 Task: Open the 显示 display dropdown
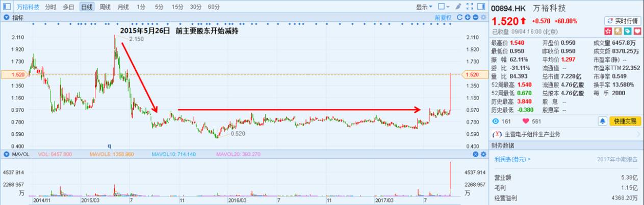click(424, 7)
